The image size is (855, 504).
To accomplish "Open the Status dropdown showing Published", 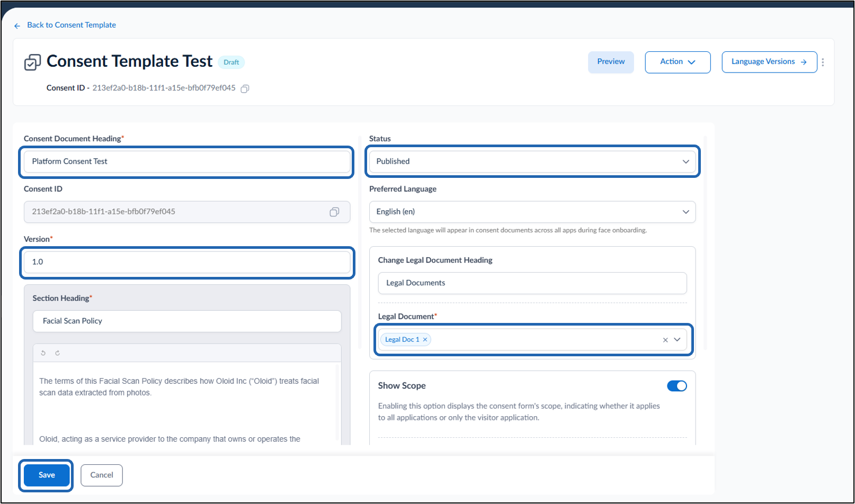I will click(532, 161).
